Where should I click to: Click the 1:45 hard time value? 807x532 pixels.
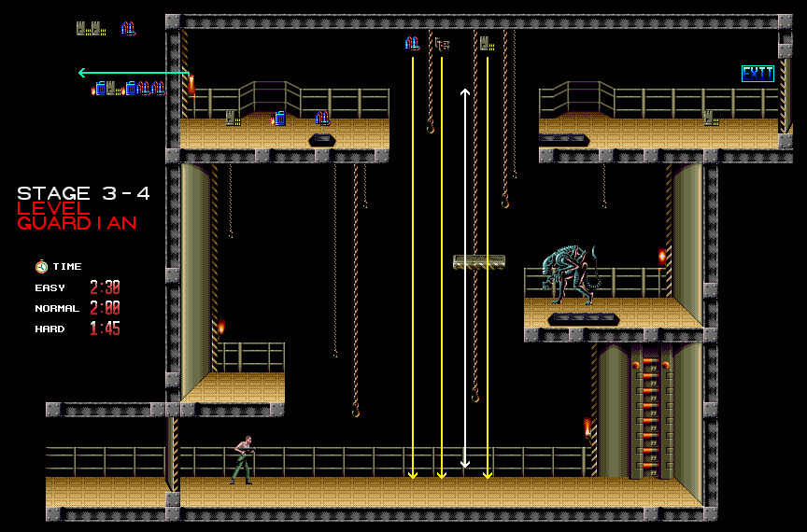(x=105, y=329)
